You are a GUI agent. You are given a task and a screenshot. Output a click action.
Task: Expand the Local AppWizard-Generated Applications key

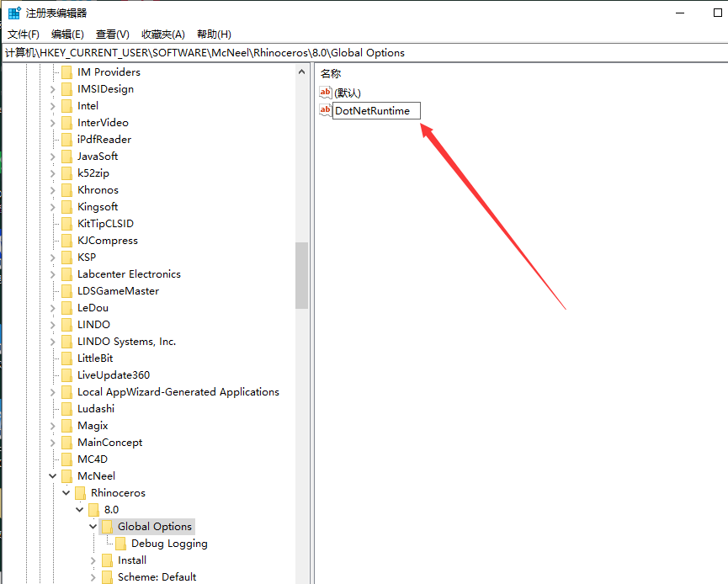pos(52,392)
